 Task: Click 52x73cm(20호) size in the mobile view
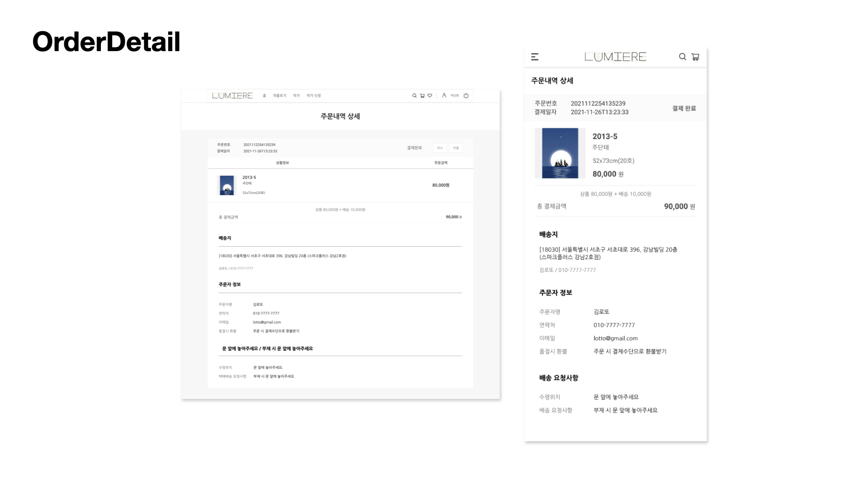[x=613, y=161]
